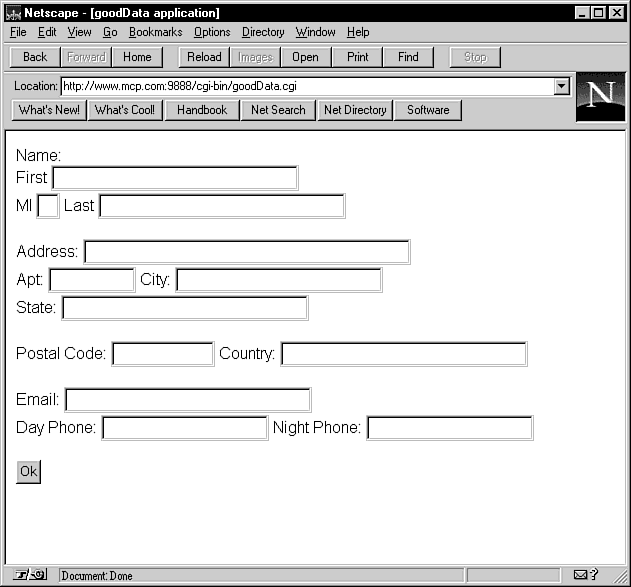Go to Home page via toolbar
This screenshot has width=631, height=587.
[x=137, y=57]
